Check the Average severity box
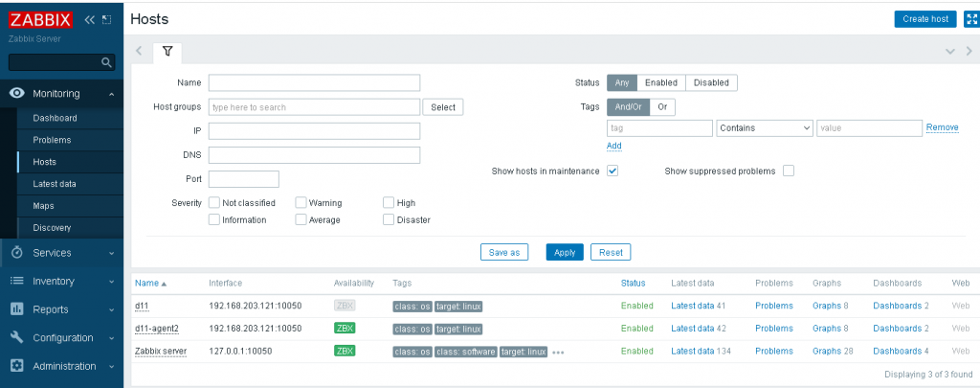This screenshot has width=980, height=388. coord(301,219)
